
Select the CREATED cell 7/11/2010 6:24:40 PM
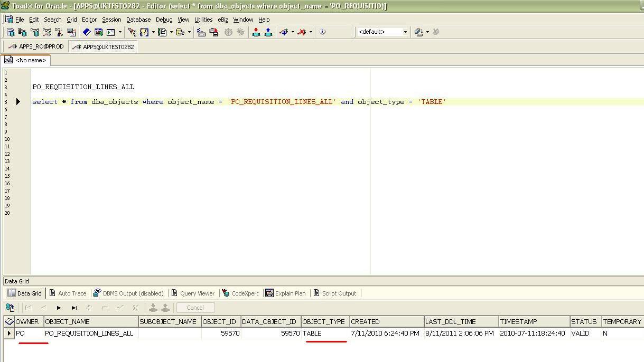click(387, 334)
